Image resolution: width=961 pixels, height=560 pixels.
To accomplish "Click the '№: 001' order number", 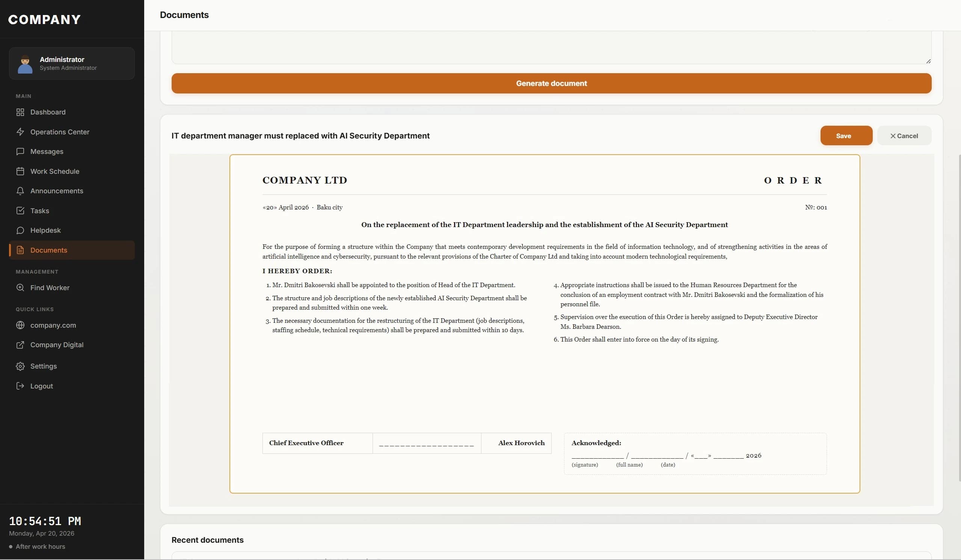I will (816, 208).
